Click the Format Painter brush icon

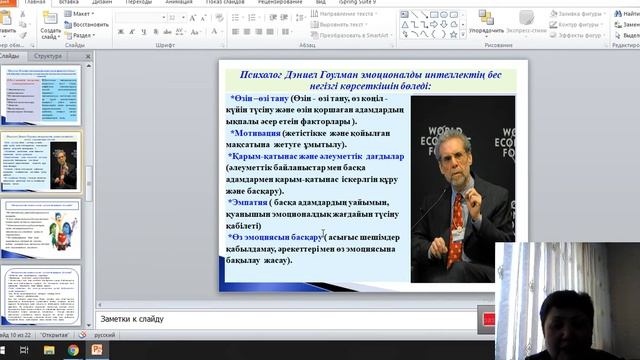[23, 36]
